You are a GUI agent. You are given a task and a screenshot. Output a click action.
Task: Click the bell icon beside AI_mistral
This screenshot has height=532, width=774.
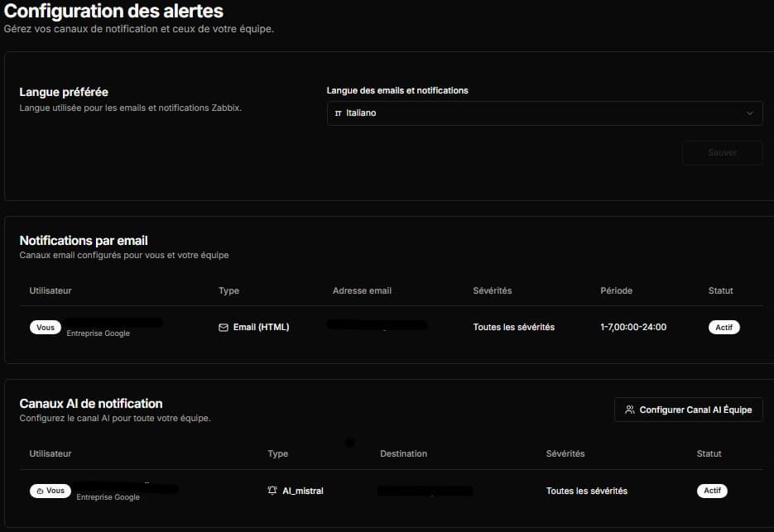point(272,490)
